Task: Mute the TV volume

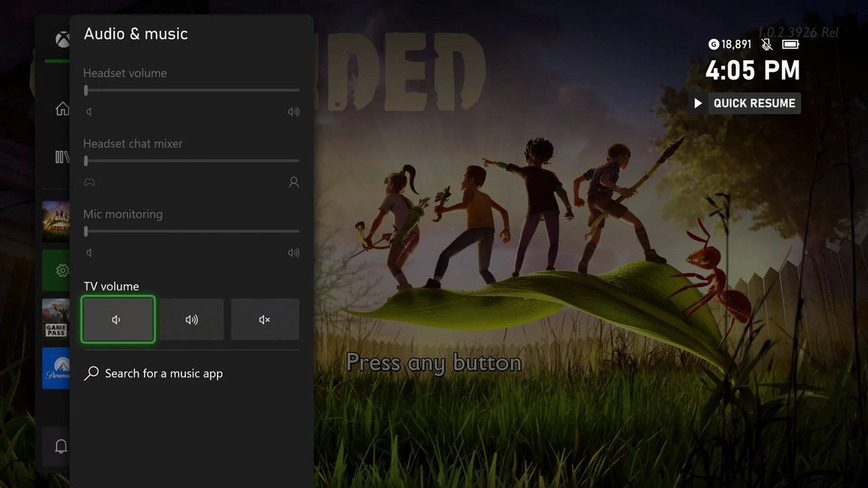Action: pos(265,319)
